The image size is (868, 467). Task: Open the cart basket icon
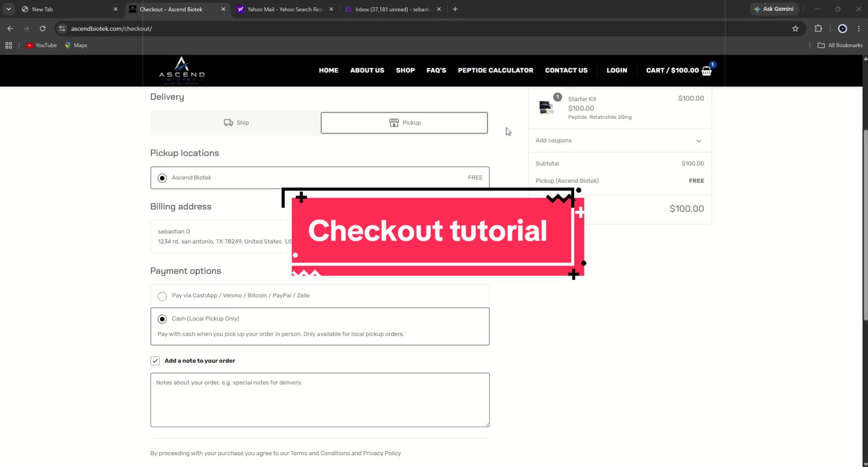pos(707,71)
